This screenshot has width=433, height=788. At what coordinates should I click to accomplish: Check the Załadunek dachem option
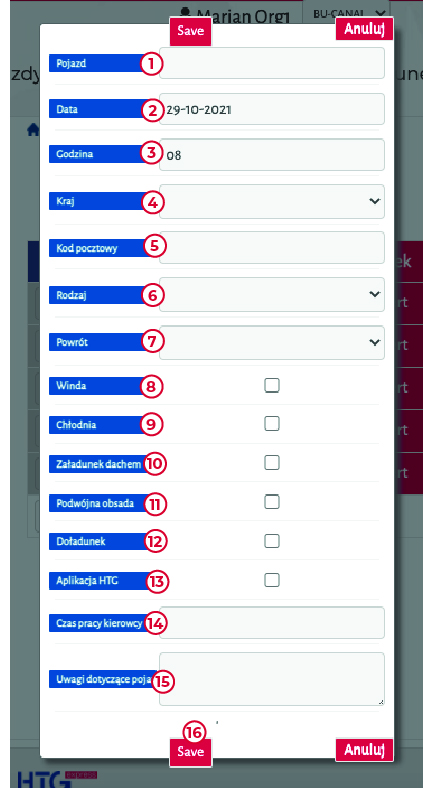pos(272,462)
